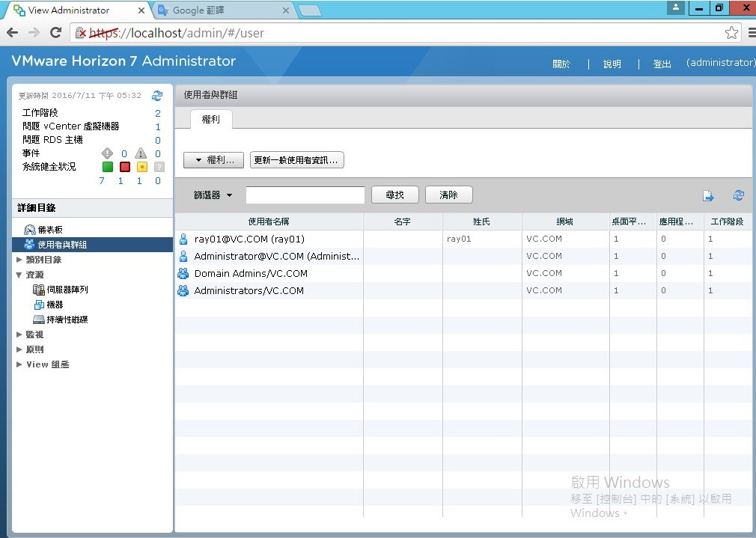Reload the page with browser refresh
The height and width of the screenshot is (538, 756).
coord(56,32)
